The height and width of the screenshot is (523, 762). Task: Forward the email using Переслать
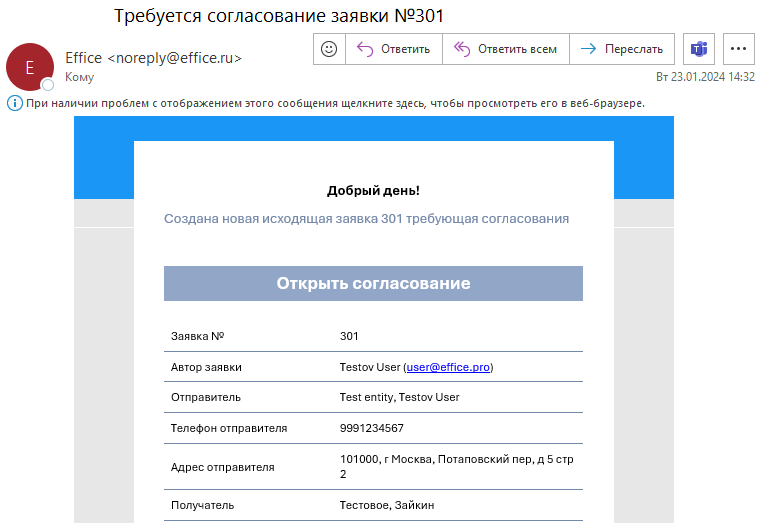(622, 48)
